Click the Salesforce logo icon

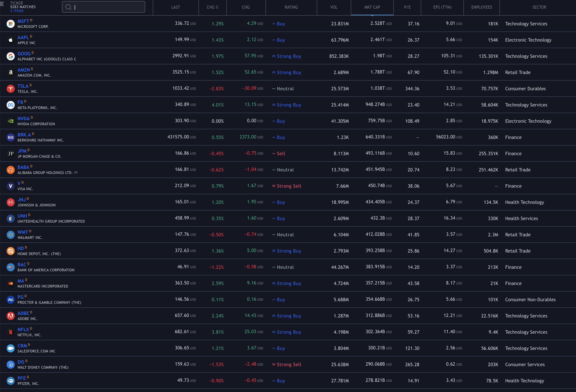11,348
